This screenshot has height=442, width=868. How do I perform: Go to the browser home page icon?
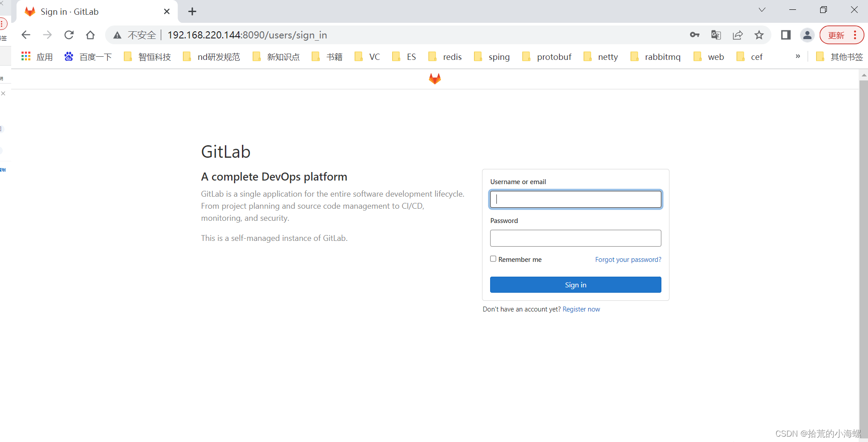(x=90, y=35)
